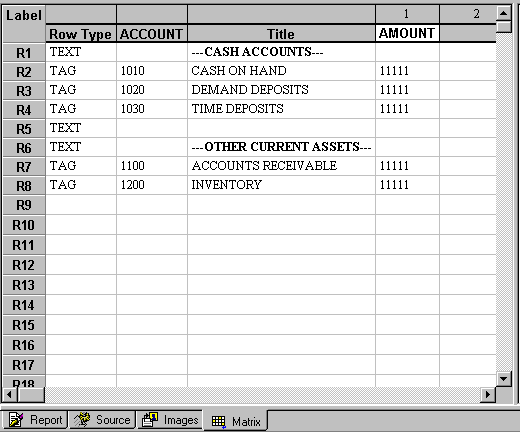Click the Report tab pencil icon
This screenshot has height=433, width=520.
point(16,420)
